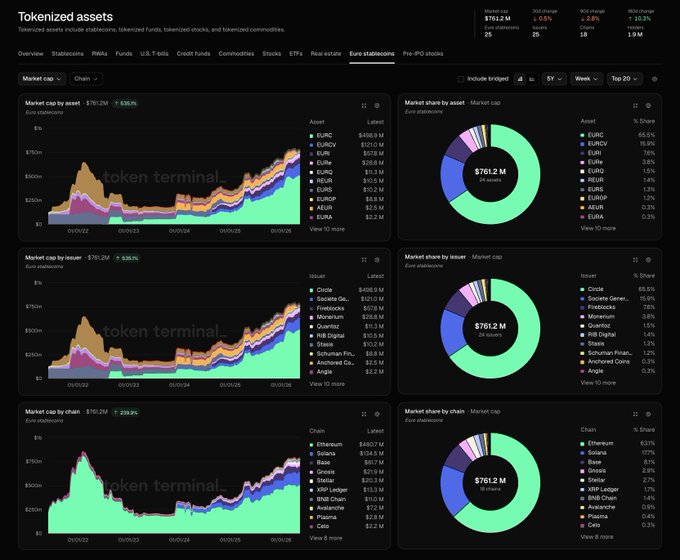The image size is (680, 560).
Task: Expand the Market cap by chain chart
Action: [x=364, y=414]
